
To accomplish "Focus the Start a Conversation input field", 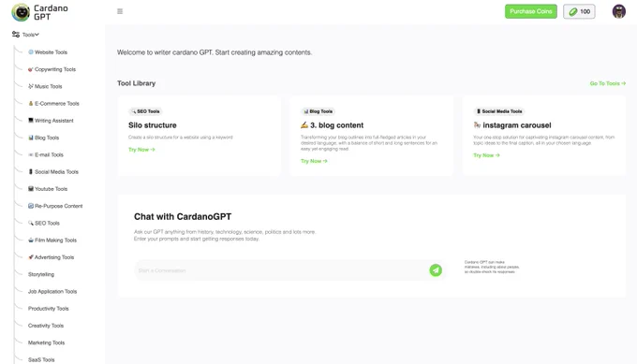I will click(281, 270).
